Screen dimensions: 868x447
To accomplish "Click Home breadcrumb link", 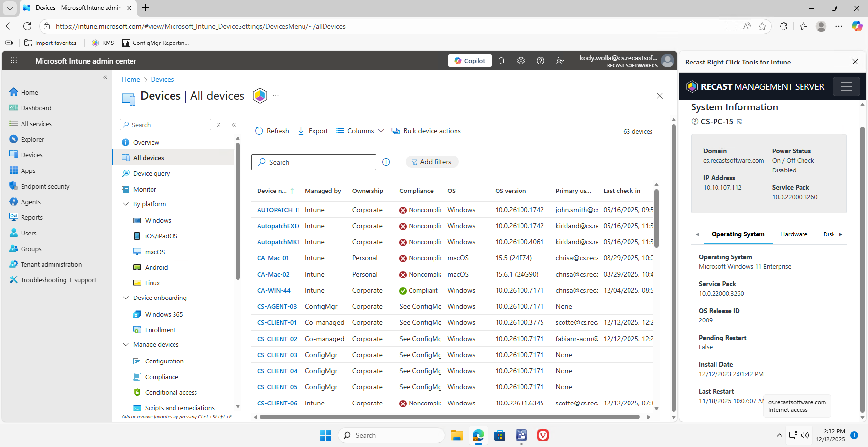I will [x=130, y=79].
